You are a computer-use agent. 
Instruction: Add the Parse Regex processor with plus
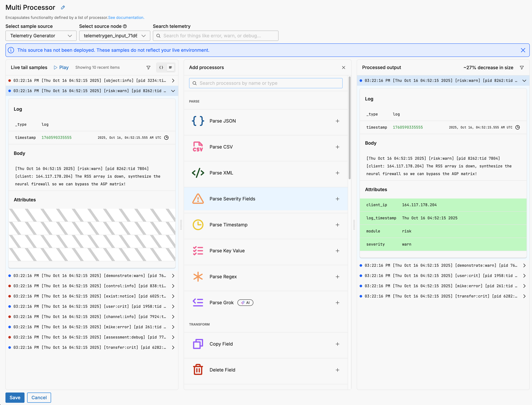point(337,277)
